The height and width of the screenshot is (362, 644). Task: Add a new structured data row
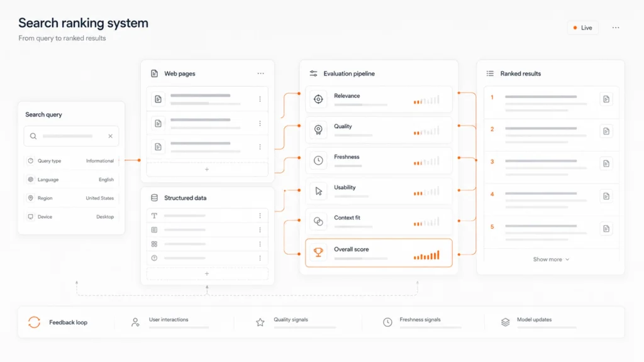tap(207, 273)
